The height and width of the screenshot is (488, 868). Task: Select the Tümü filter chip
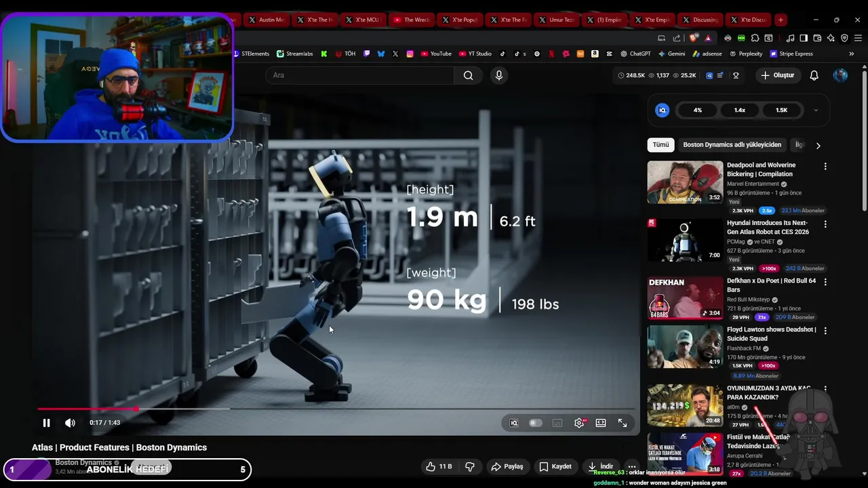point(661,144)
